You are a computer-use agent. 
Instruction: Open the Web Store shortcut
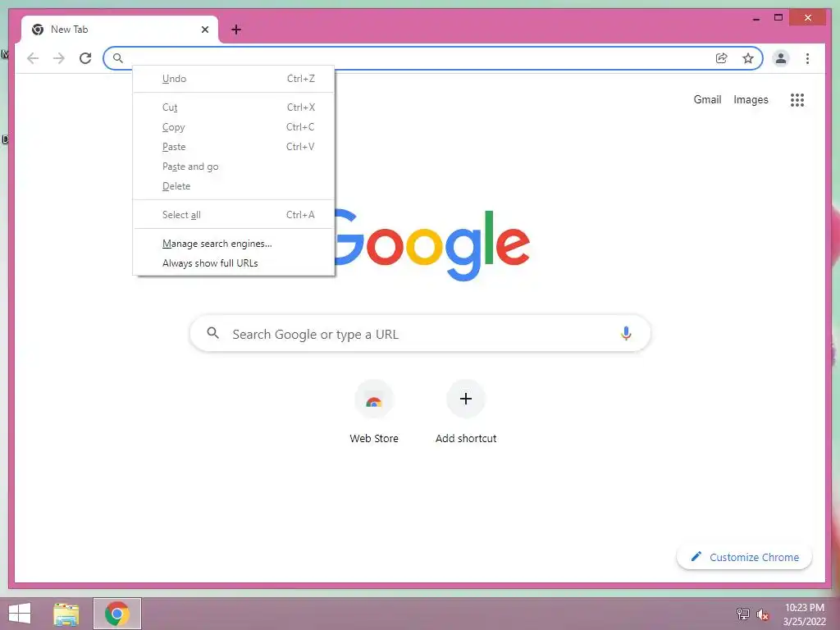click(x=374, y=399)
